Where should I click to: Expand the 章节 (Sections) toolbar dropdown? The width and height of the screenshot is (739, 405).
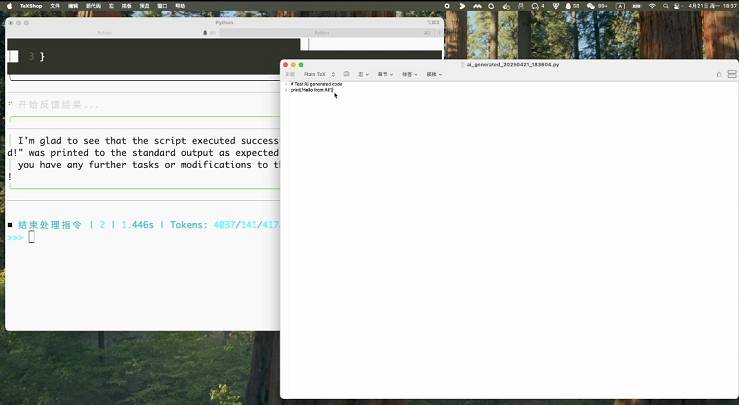click(385, 74)
